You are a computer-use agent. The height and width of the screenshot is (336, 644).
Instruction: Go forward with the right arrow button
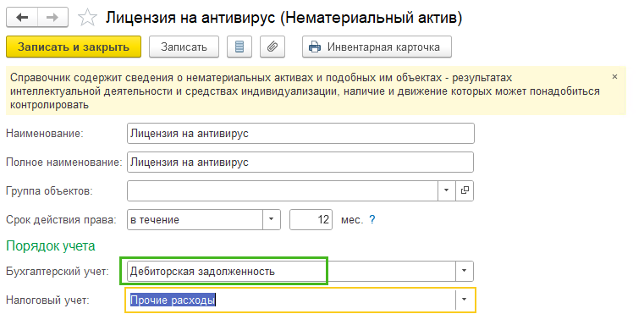click(52, 18)
